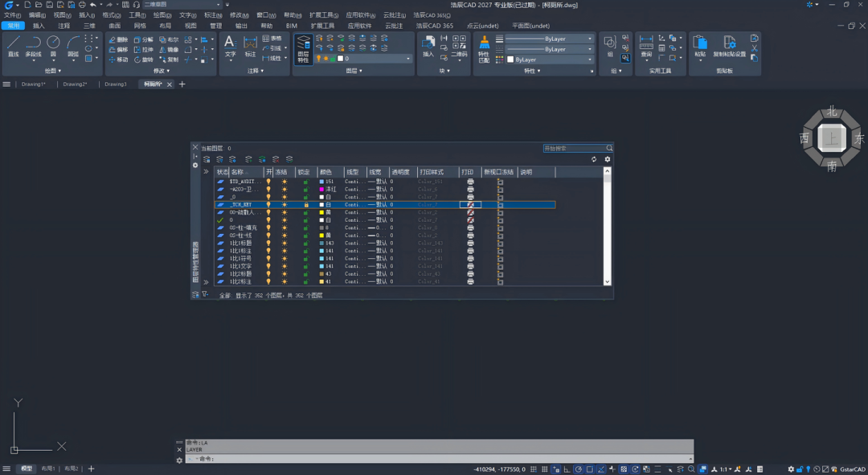
Task: Click the 移动 move tool
Action: [x=118, y=59]
